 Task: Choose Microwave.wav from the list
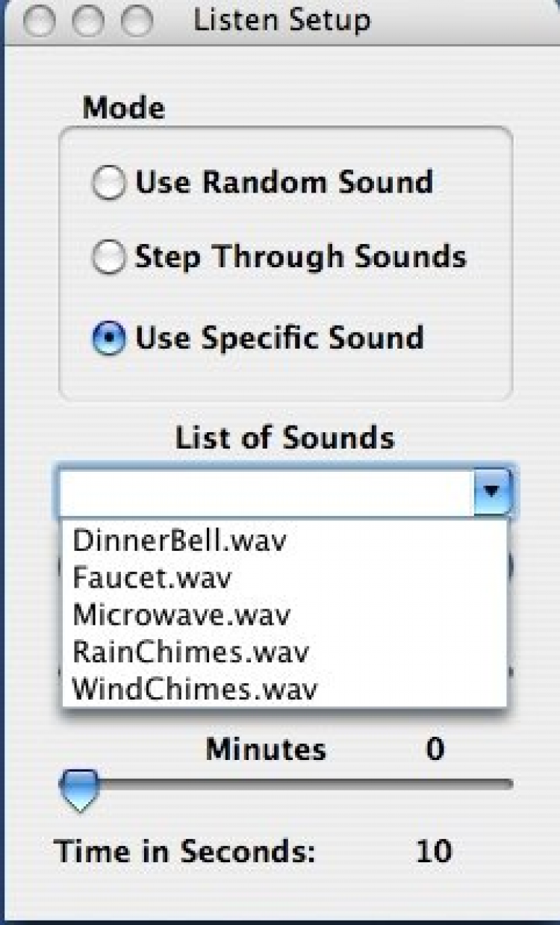click(181, 615)
